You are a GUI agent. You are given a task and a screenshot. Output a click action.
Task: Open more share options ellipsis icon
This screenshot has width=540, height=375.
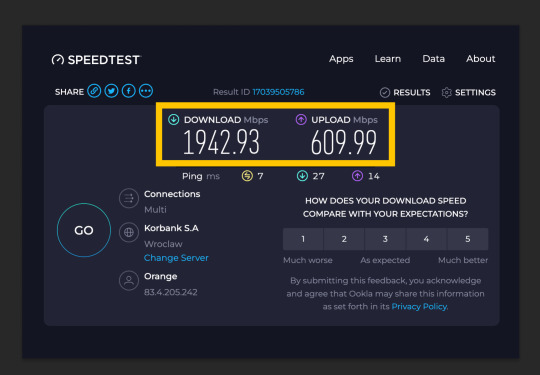pos(146,91)
